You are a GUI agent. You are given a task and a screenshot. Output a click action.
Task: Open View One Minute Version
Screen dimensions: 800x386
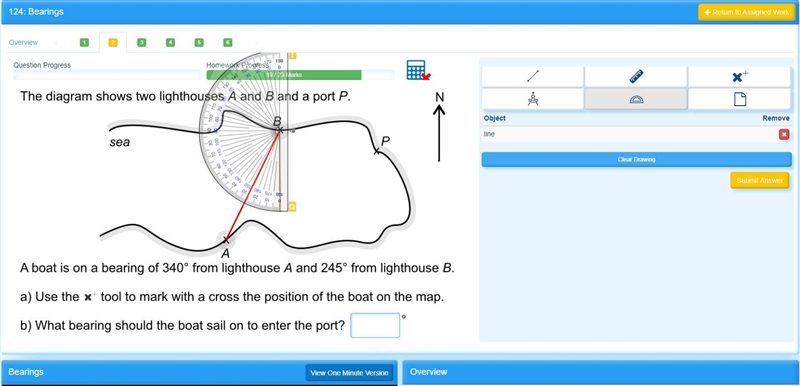349,373
